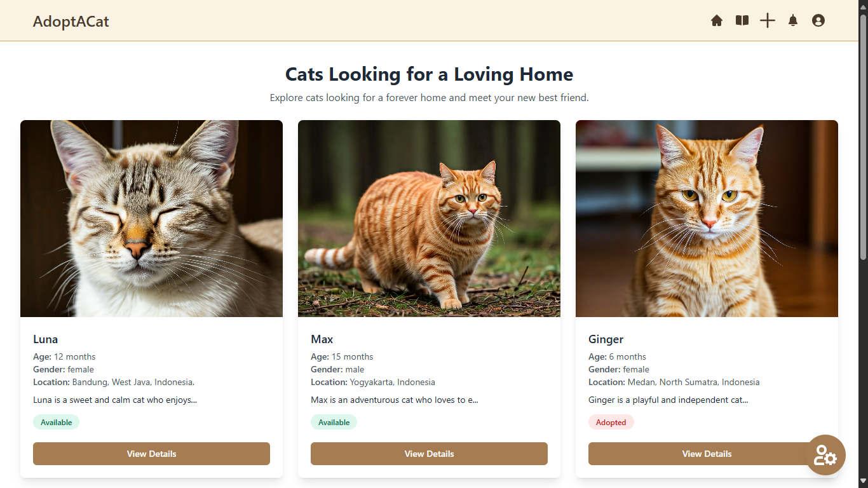Open Ginger's details page
Viewport: 868px width, 488px height.
point(707,454)
